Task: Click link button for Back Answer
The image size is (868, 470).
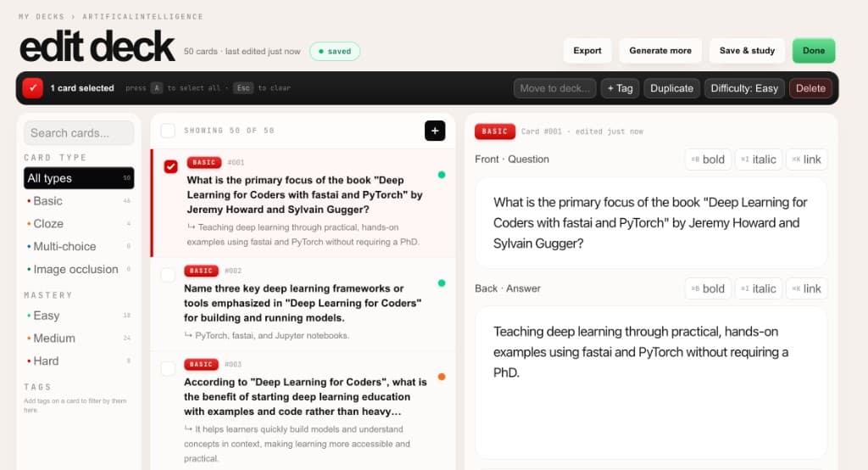Action: 807,288
